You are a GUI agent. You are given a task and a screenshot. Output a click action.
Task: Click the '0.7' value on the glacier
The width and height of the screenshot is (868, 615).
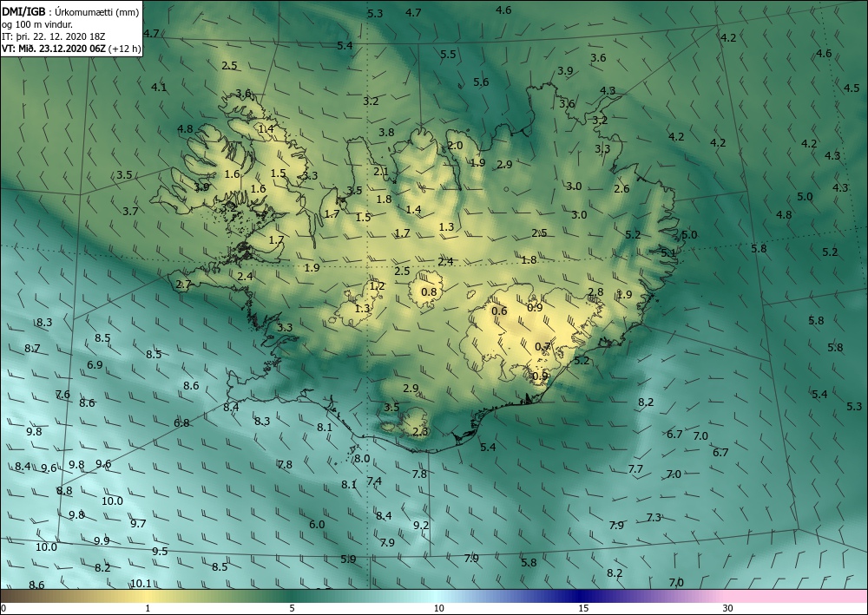pos(542,347)
